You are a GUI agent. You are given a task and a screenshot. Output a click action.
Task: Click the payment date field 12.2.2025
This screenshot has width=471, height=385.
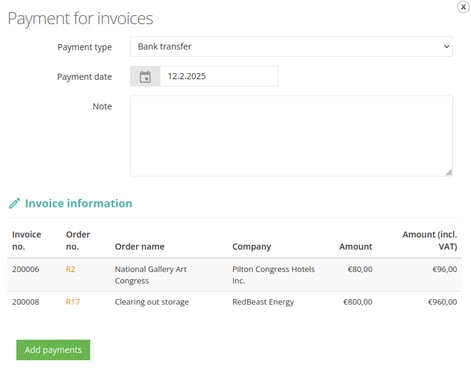219,76
